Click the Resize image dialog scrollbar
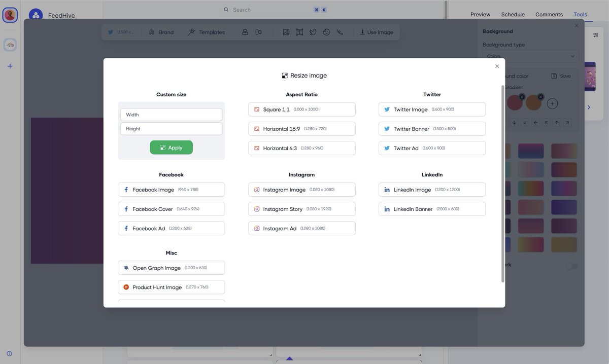609x364 pixels. coord(503,184)
